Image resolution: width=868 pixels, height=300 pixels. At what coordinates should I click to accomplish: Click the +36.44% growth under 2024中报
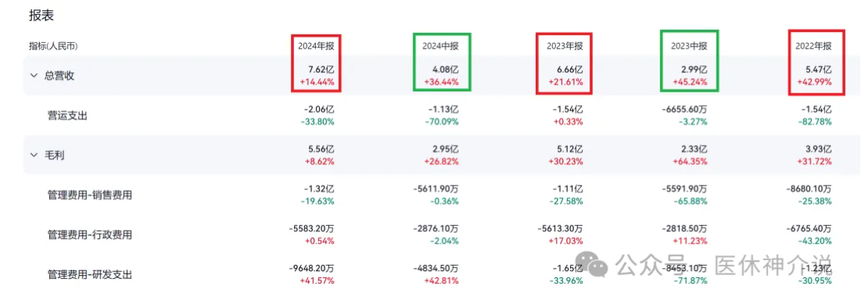(440, 83)
